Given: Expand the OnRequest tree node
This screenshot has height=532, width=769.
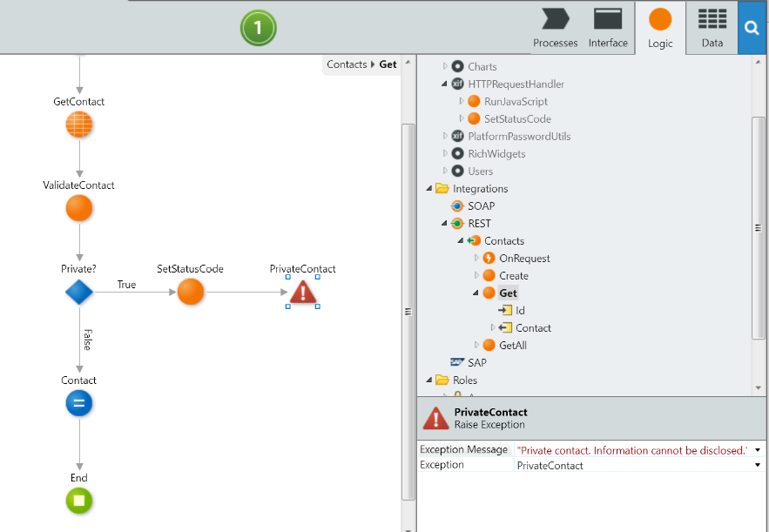Looking at the screenshot, I should [476, 259].
